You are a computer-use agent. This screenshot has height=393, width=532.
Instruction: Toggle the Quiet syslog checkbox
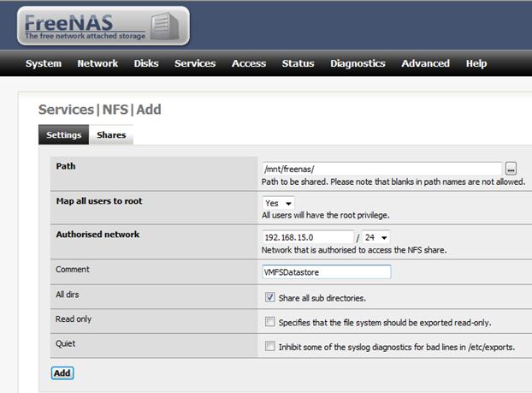[270, 347]
